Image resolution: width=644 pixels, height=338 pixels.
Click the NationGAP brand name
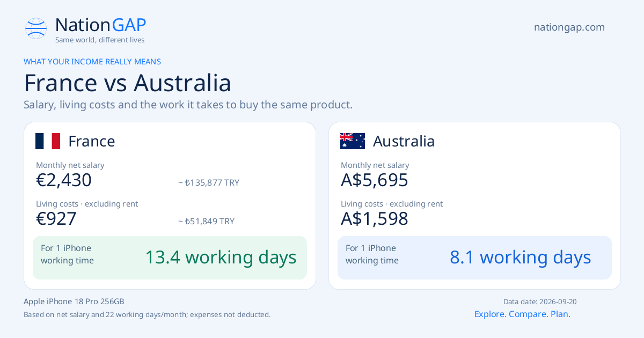[101, 25]
